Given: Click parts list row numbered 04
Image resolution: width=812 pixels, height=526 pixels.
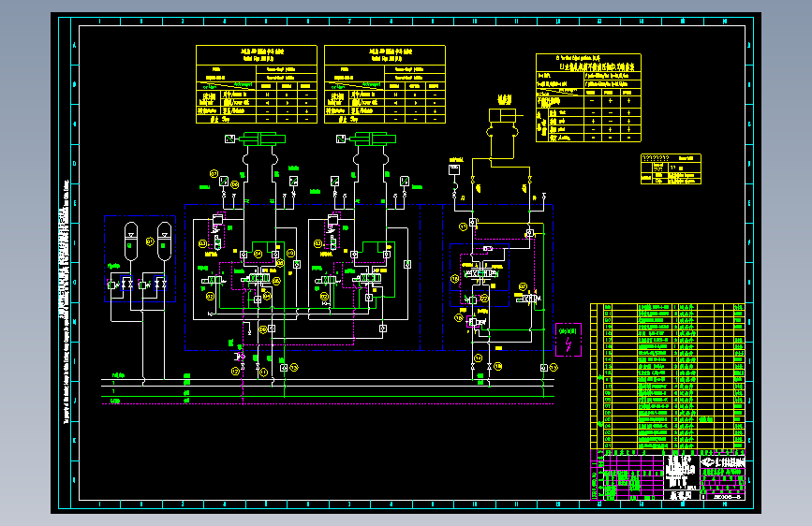Looking at the screenshot, I should coord(668,426).
